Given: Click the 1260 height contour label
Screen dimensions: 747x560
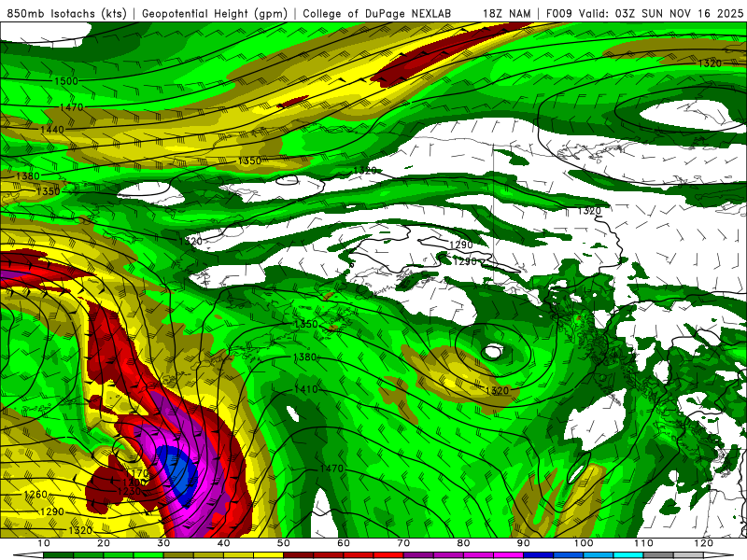Looking at the screenshot, I should click(35, 495).
